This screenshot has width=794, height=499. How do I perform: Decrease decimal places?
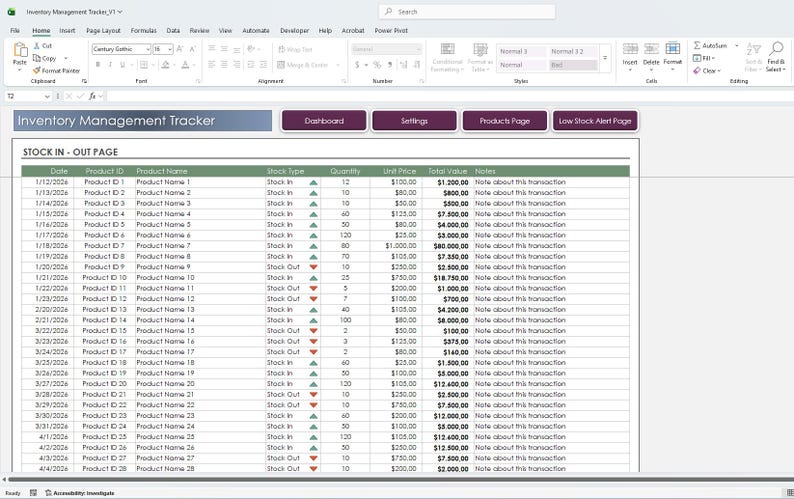click(x=417, y=65)
